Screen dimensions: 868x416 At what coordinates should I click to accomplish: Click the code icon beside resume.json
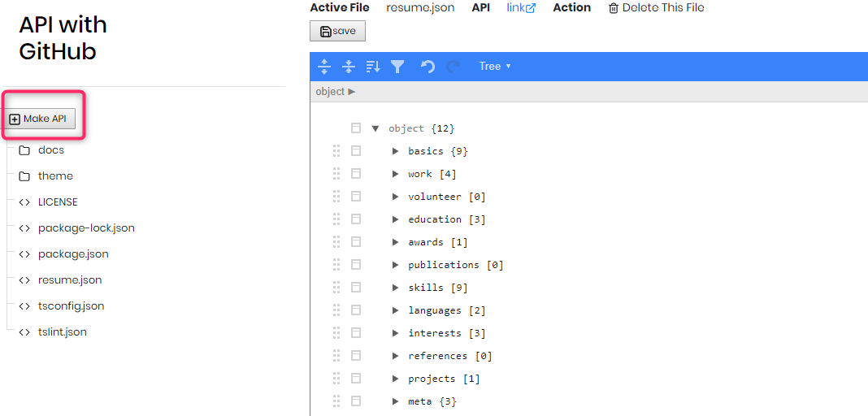point(24,280)
